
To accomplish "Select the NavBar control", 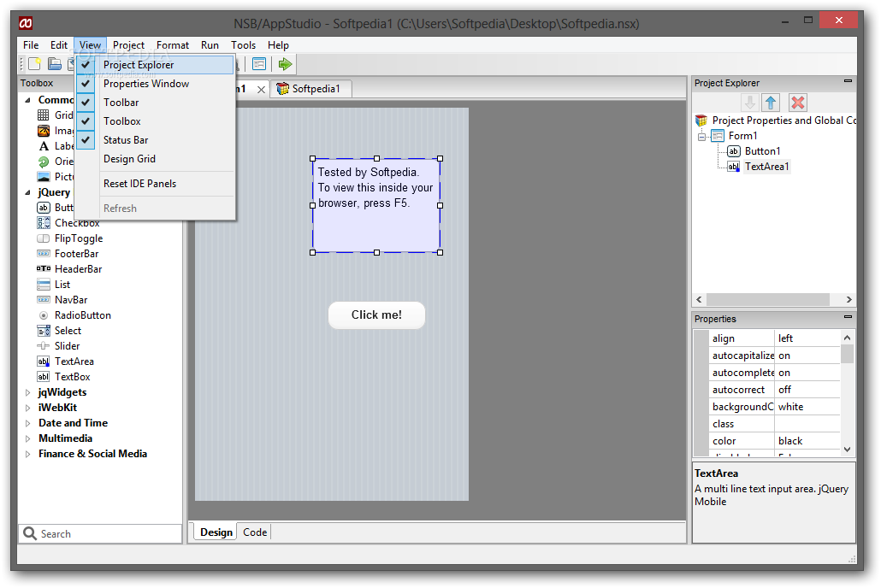I will [x=62, y=300].
